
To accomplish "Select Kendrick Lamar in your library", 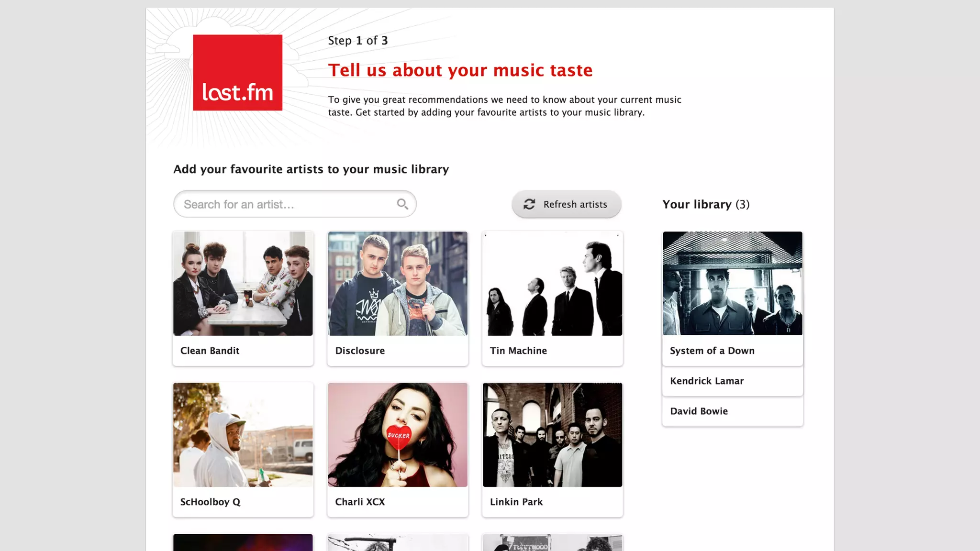I will pos(707,381).
